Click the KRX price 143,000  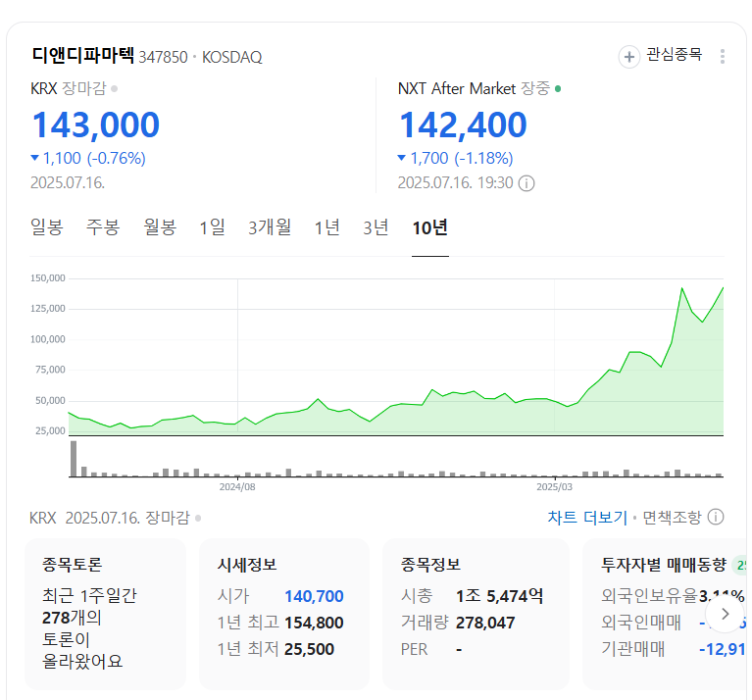coord(95,125)
